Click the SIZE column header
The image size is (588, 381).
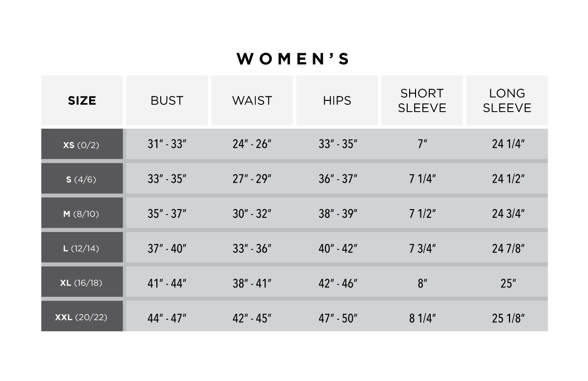(82, 100)
